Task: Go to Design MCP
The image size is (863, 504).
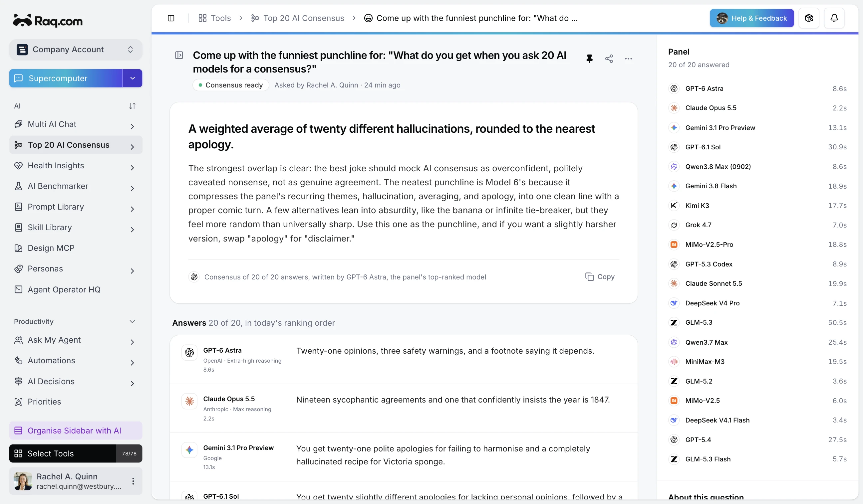Action: tap(76, 248)
